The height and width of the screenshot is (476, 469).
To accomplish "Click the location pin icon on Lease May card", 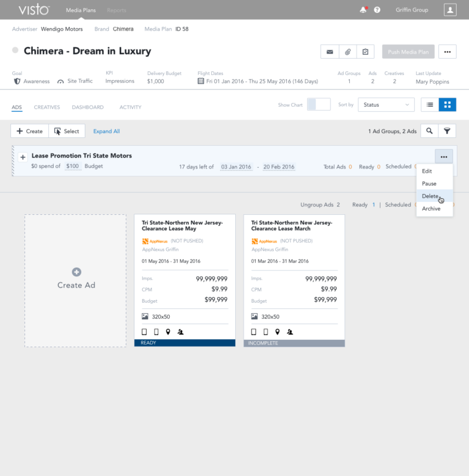I will tap(168, 332).
